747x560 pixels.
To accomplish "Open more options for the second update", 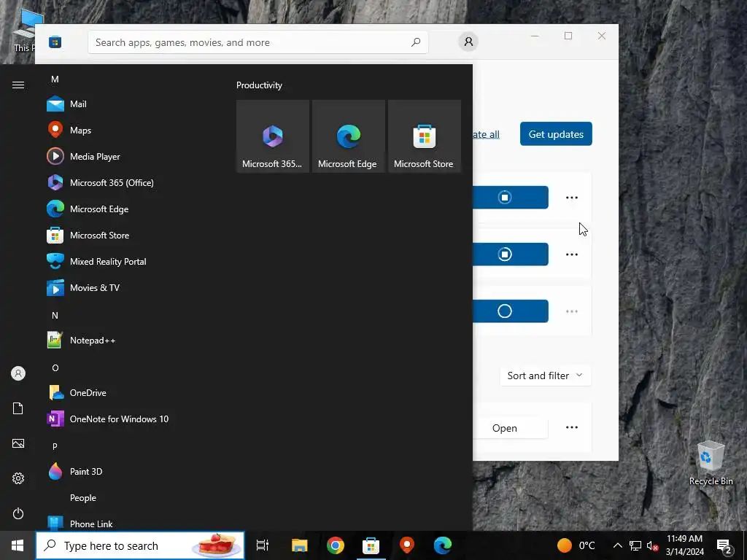I will tap(572, 254).
